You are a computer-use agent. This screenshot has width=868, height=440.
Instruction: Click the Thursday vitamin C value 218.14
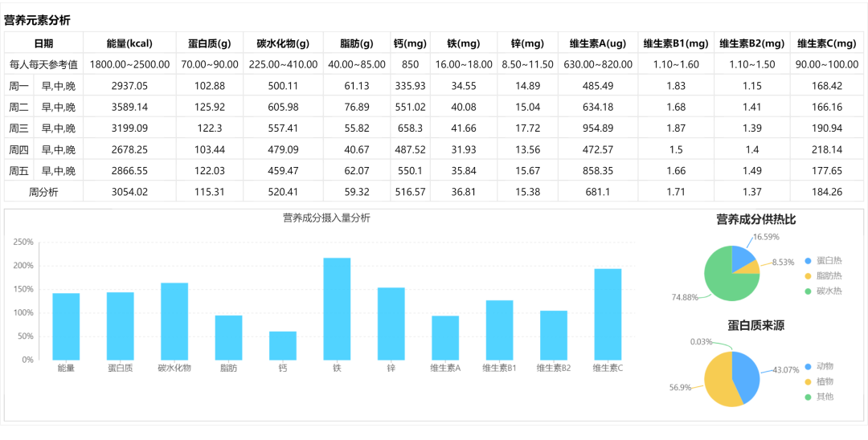826,149
